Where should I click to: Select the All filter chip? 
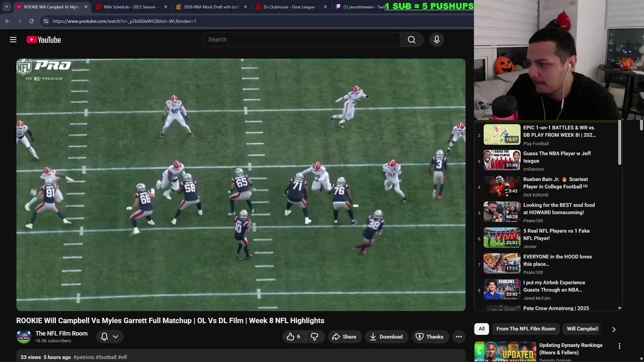coord(481,329)
